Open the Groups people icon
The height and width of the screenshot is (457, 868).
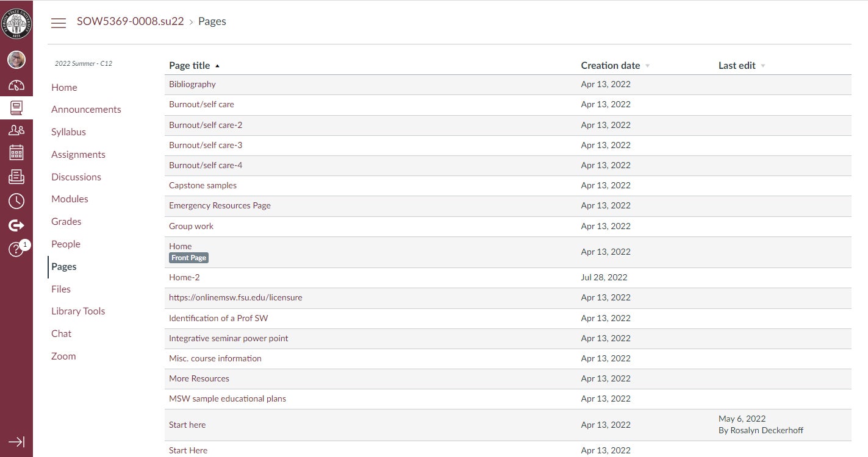click(16, 130)
